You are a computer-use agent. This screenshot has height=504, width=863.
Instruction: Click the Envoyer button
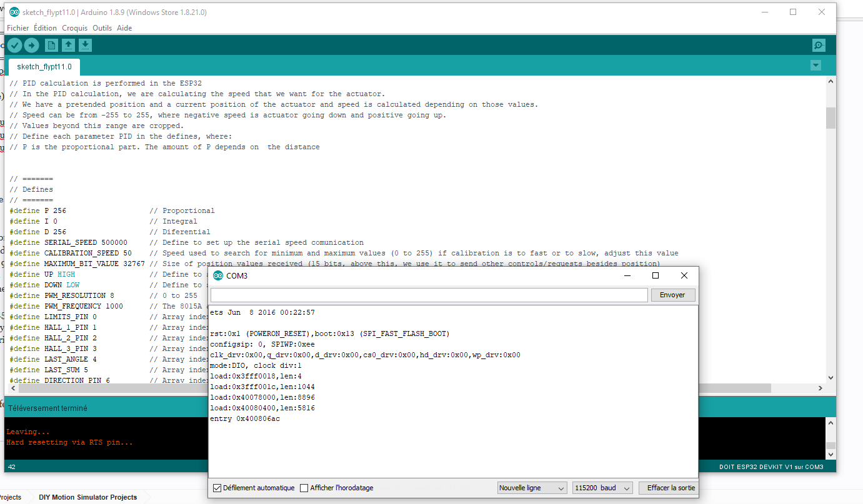(x=672, y=295)
